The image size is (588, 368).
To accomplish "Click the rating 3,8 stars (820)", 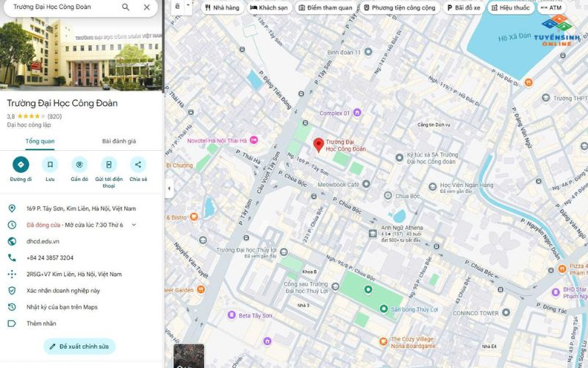I will [x=34, y=116].
